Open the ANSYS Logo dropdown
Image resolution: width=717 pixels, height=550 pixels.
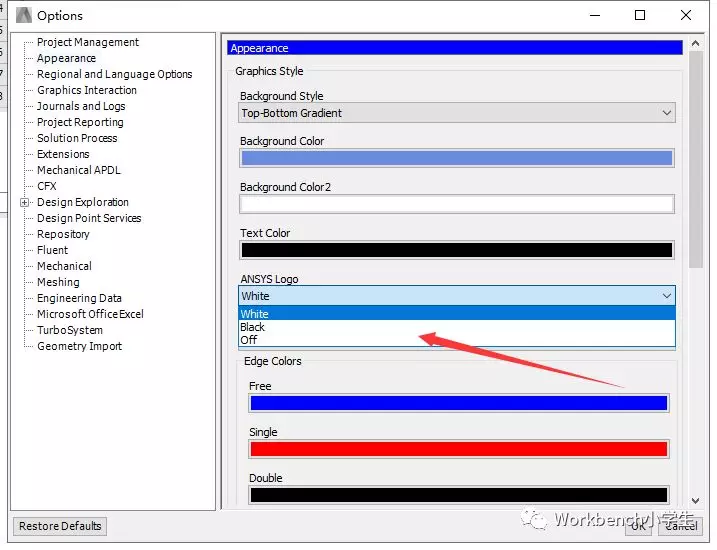tap(456, 296)
